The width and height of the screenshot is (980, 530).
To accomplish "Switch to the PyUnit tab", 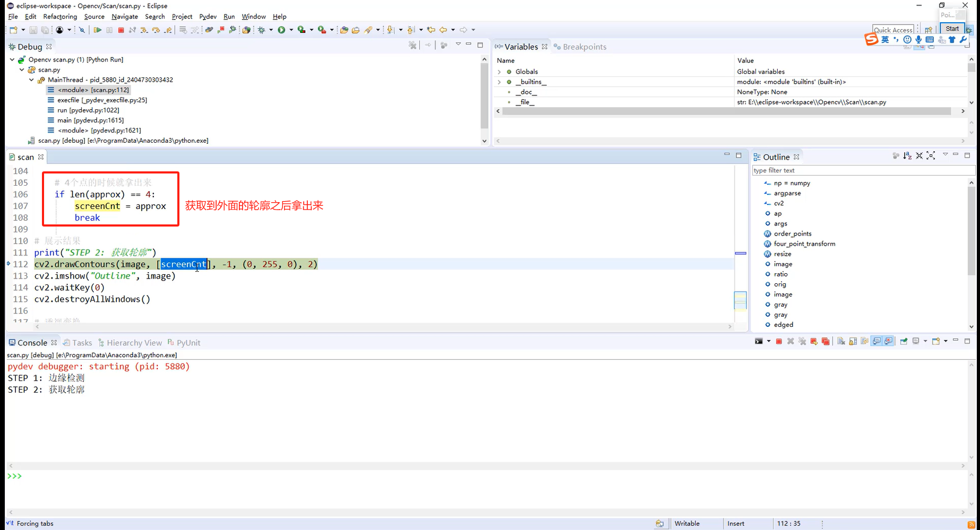I will pos(184,343).
